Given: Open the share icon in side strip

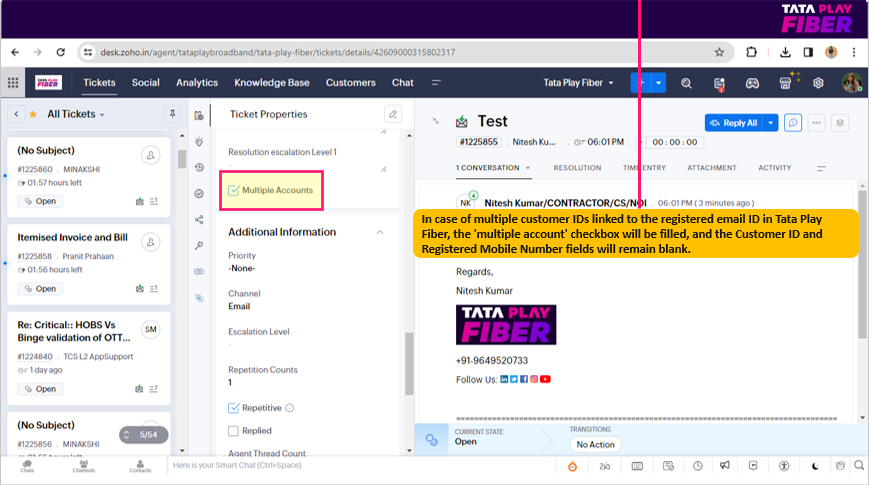Looking at the screenshot, I should tap(200, 219).
